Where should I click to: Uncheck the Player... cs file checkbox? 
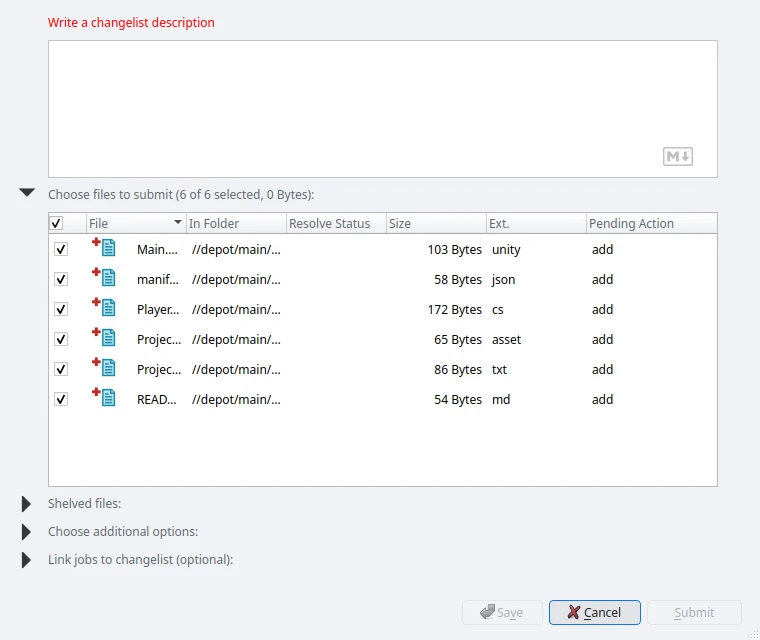(x=61, y=309)
